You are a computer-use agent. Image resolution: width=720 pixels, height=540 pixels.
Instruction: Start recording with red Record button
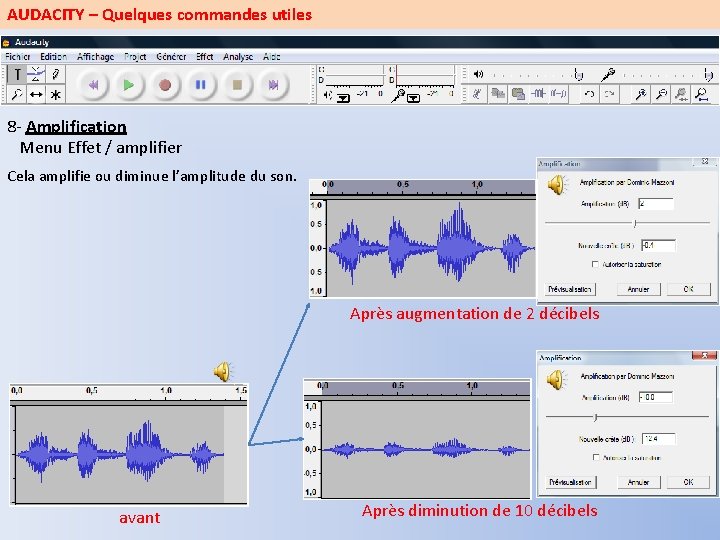click(165, 85)
